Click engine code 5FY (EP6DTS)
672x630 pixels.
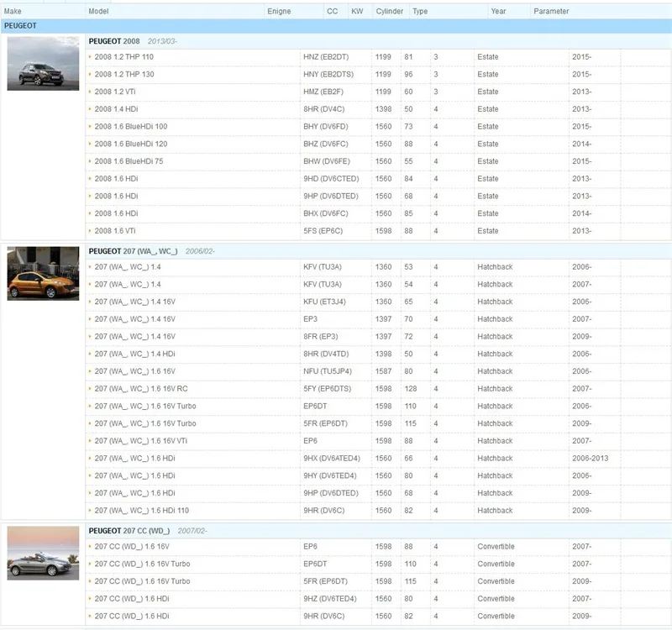tap(327, 389)
